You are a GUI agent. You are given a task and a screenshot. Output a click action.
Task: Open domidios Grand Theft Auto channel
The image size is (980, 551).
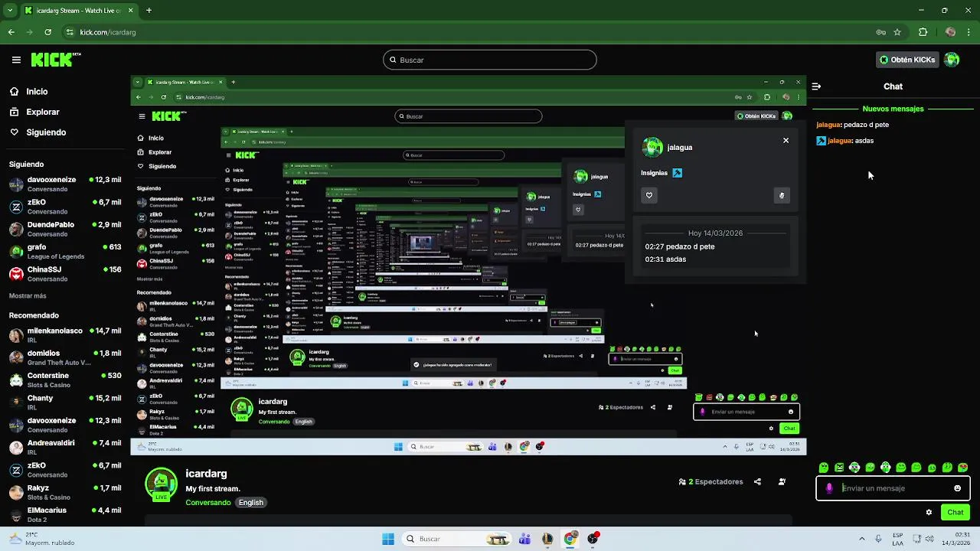pos(65,357)
